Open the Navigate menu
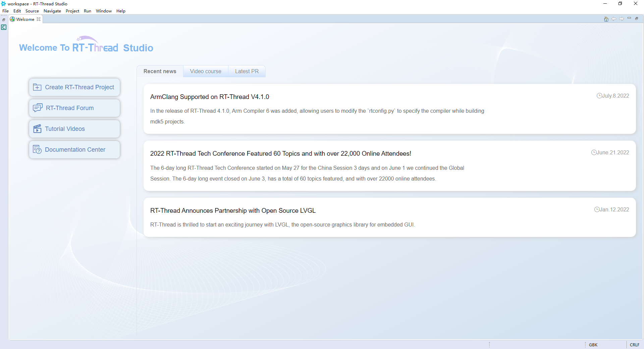This screenshot has width=644, height=349. tap(52, 11)
